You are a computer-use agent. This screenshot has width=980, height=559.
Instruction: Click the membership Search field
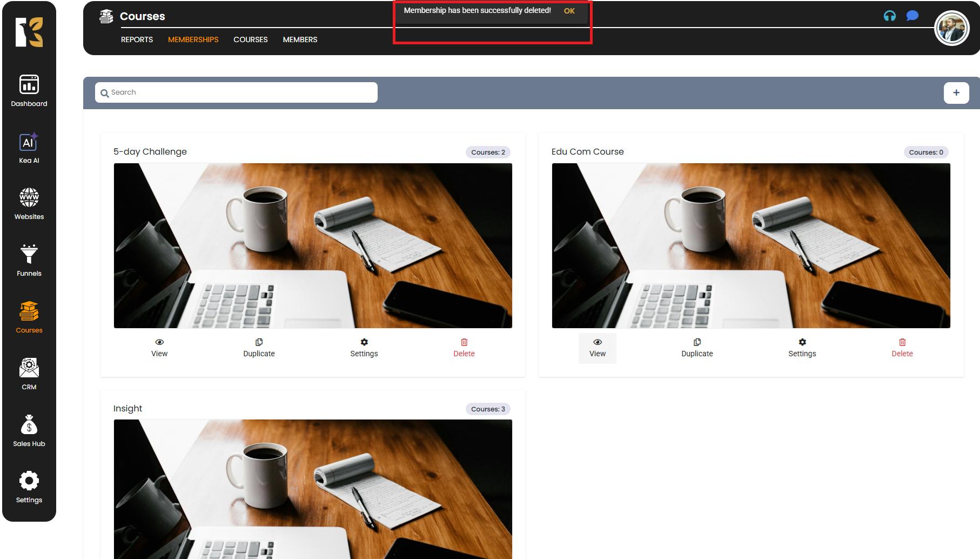point(240,92)
